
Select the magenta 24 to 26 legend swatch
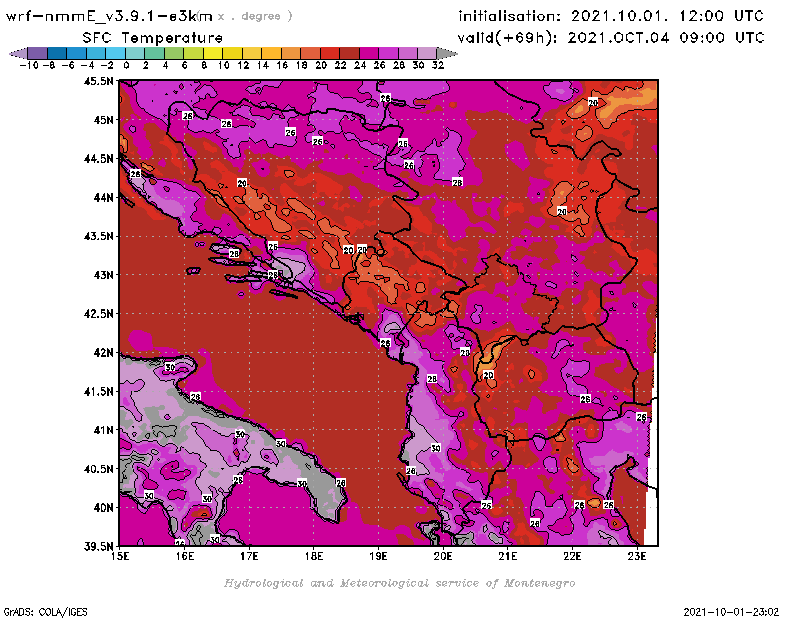point(369,53)
